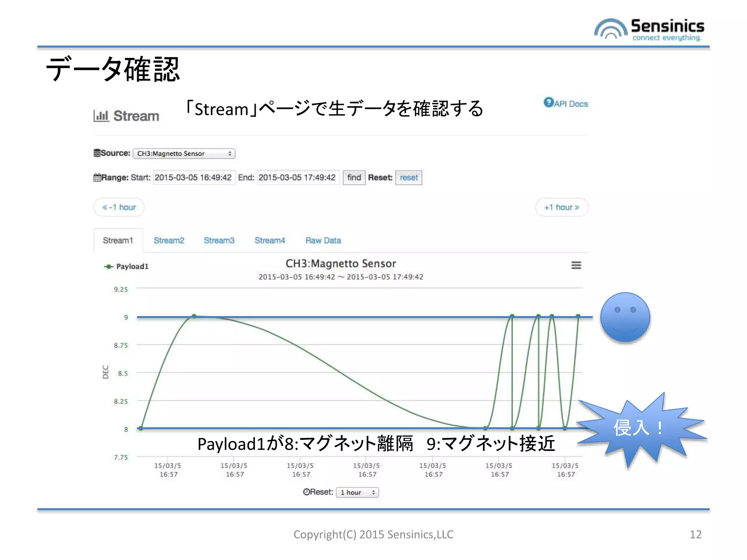Open the chart hamburger menu icon

click(x=576, y=265)
